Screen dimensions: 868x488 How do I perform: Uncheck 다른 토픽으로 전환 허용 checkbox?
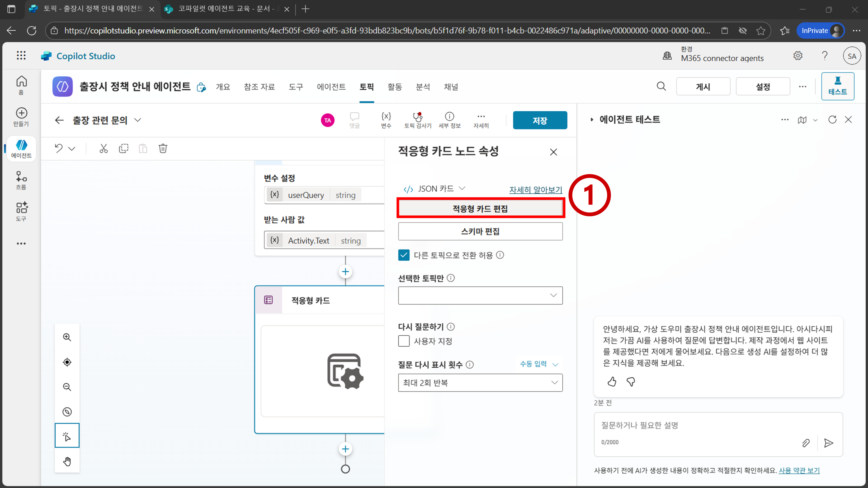tap(404, 255)
